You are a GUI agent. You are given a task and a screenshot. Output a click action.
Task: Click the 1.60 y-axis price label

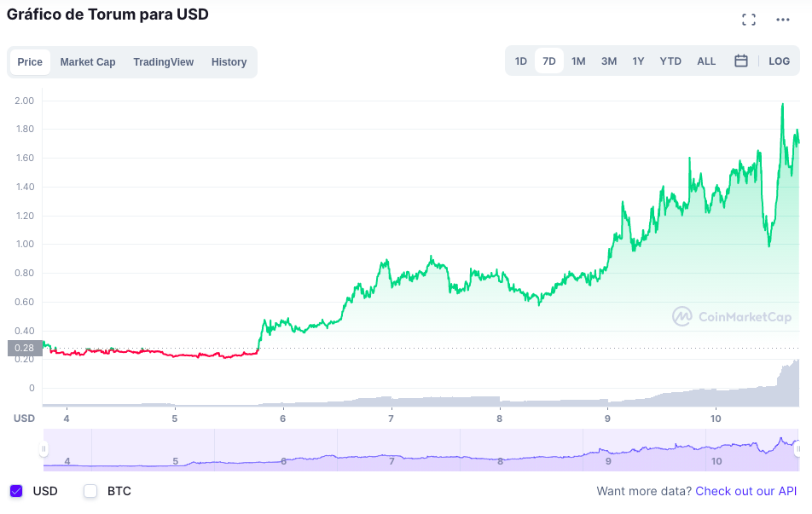[x=25, y=158]
